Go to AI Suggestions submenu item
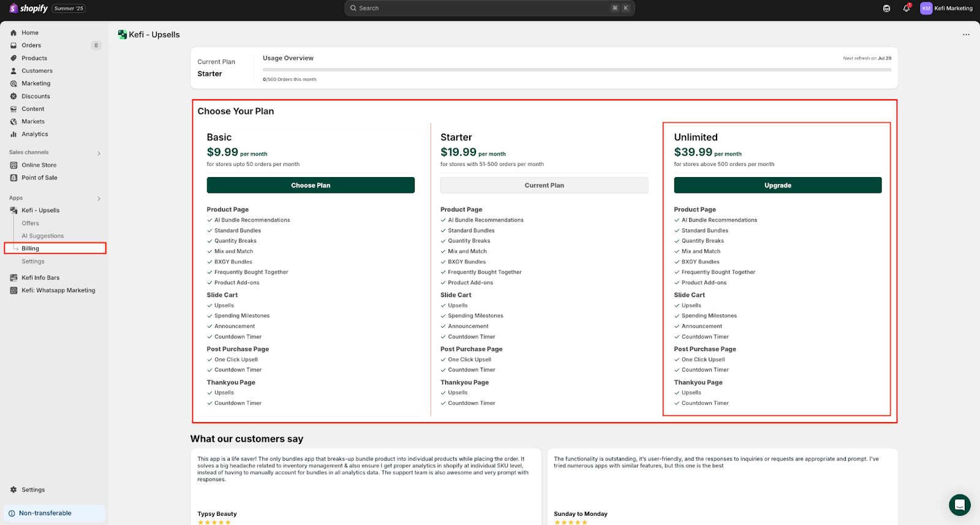The width and height of the screenshot is (980, 525). click(43, 236)
